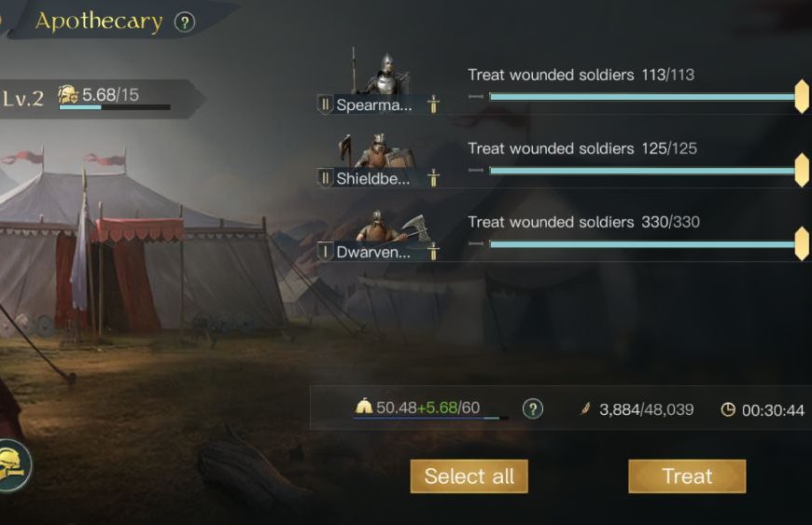Open capacity help icon near 50.48+5.68/60
Viewport: 812px width, 525px height.
click(x=532, y=409)
